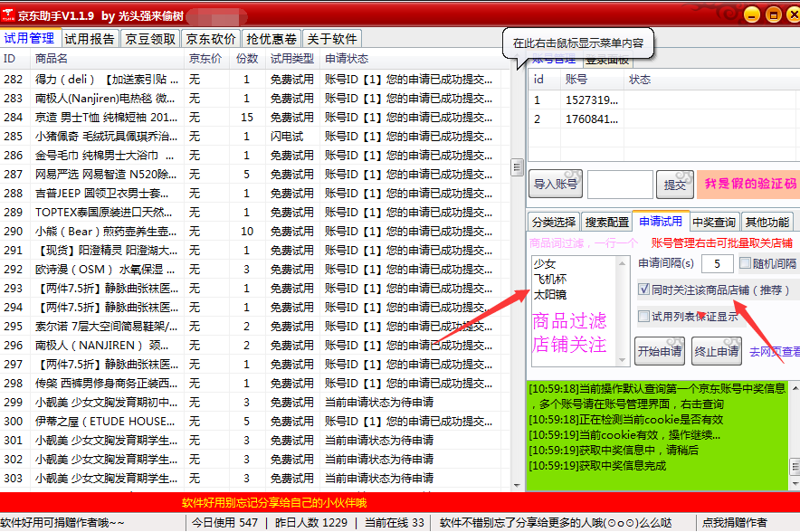This screenshot has width=800, height=532.
Task: Sort by the 京东价 column header
Action: [206, 59]
